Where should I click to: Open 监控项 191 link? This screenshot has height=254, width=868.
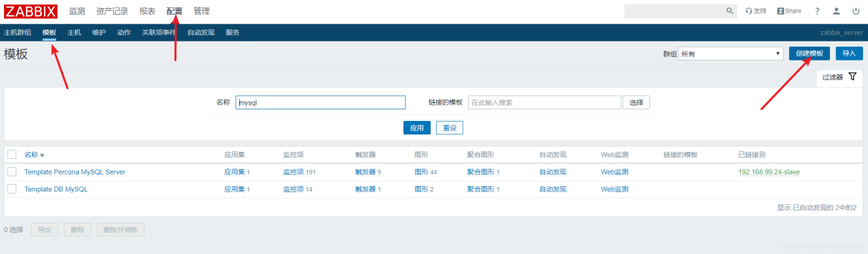point(293,172)
